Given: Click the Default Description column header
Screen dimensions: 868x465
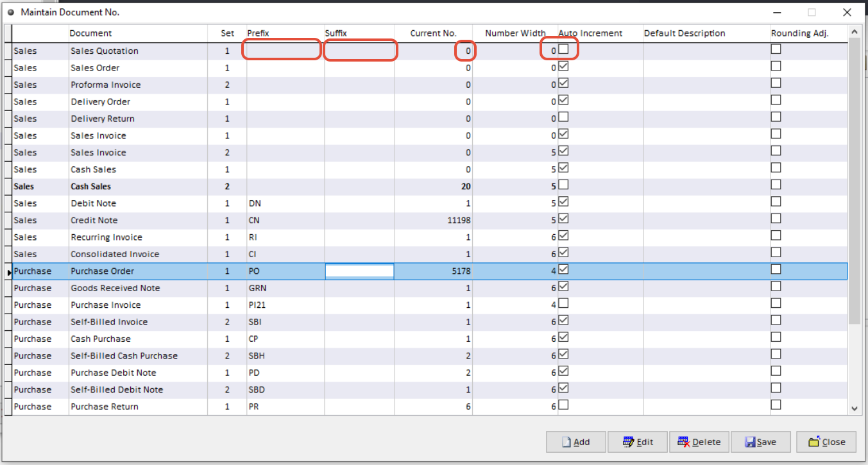Looking at the screenshot, I should pos(707,33).
